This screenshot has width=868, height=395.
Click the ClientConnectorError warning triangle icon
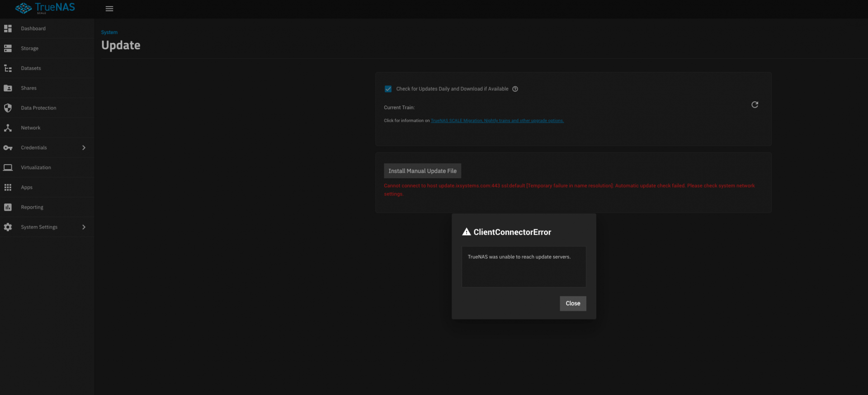[x=467, y=232]
